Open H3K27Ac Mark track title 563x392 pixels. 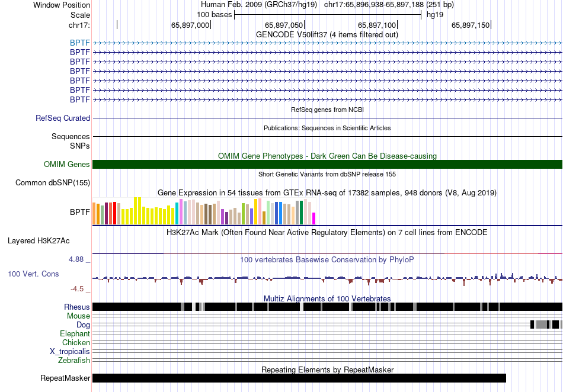327,232
